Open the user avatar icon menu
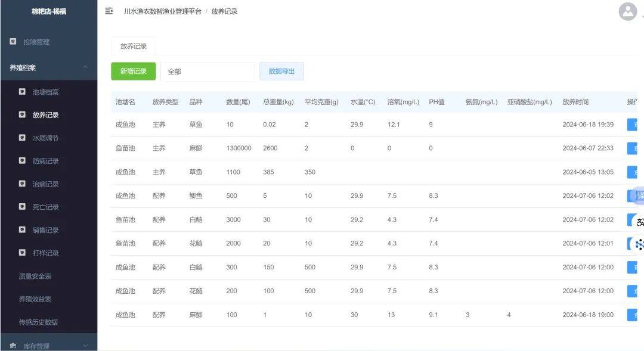 point(627,11)
